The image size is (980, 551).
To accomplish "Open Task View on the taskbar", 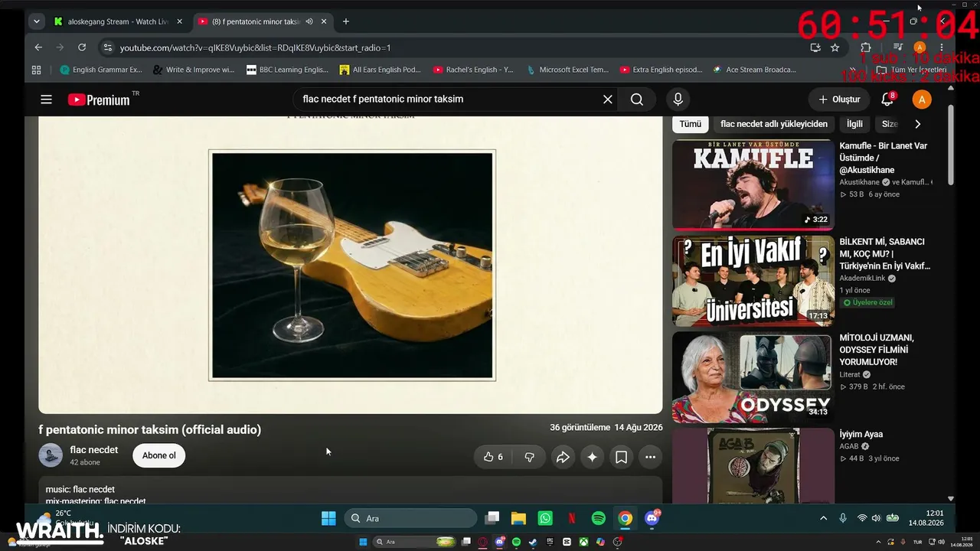I will [492, 518].
